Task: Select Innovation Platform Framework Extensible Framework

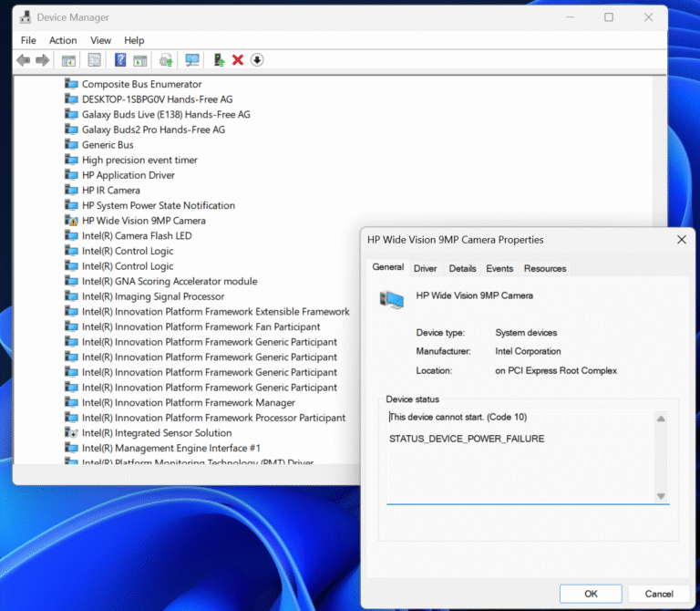Action: (216, 312)
